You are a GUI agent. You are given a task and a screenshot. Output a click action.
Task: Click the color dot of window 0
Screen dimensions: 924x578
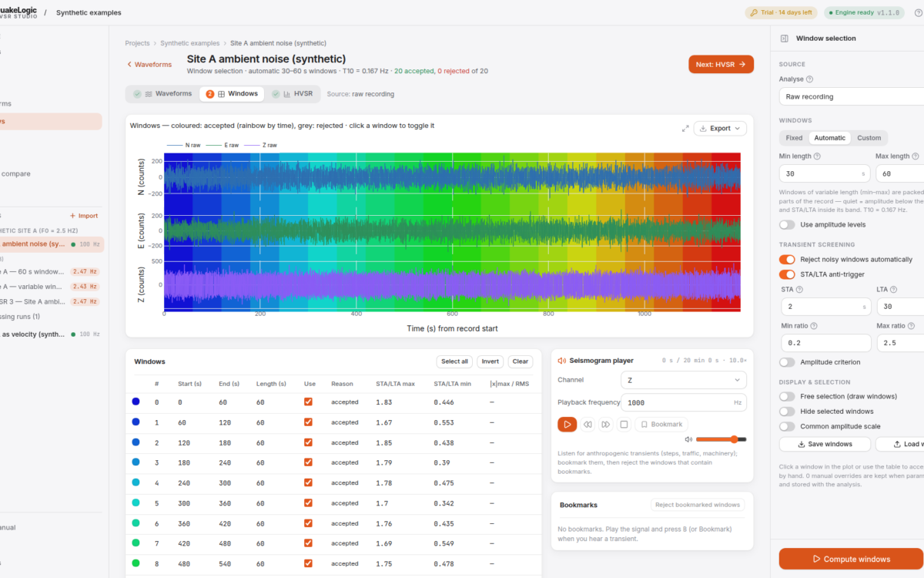(x=136, y=402)
